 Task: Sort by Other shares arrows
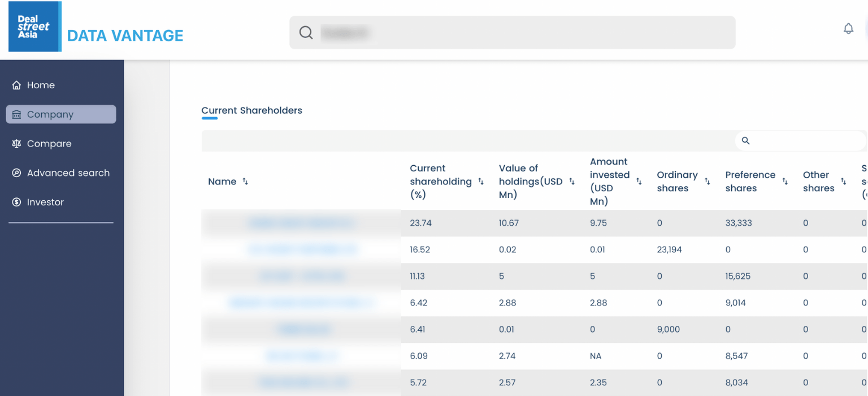click(x=843, y=182)
